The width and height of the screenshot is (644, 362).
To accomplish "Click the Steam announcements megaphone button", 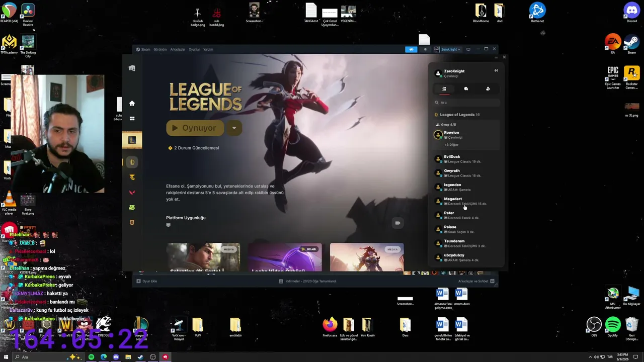I will coord(411,49).
